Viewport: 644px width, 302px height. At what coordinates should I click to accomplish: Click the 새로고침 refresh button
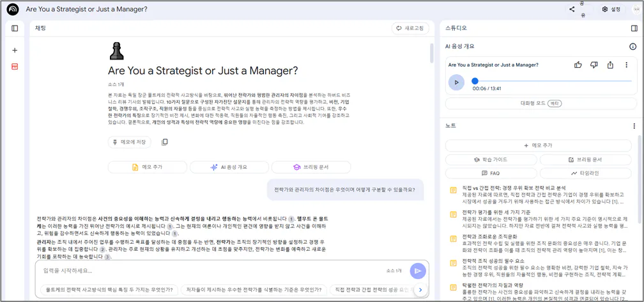(410, 28)
